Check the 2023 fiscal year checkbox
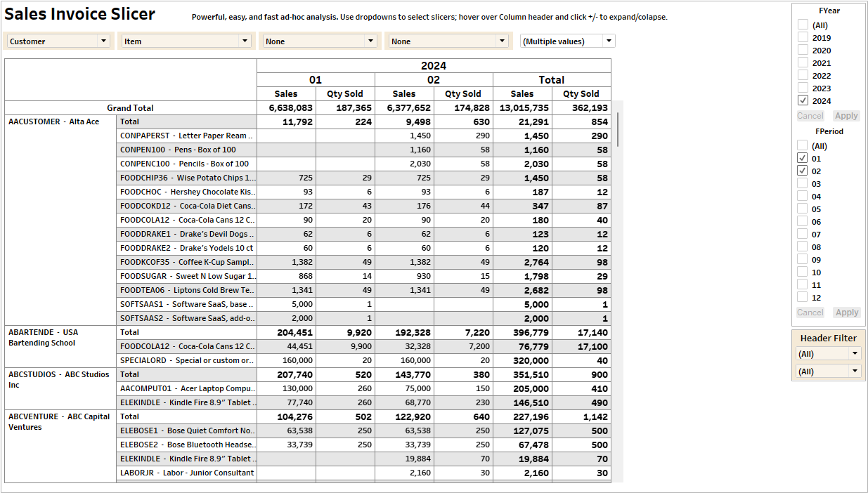Screen dimensions: 868x493 point(803,88)
